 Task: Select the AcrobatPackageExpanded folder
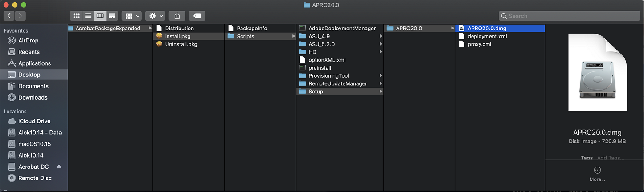coord(110,28)
